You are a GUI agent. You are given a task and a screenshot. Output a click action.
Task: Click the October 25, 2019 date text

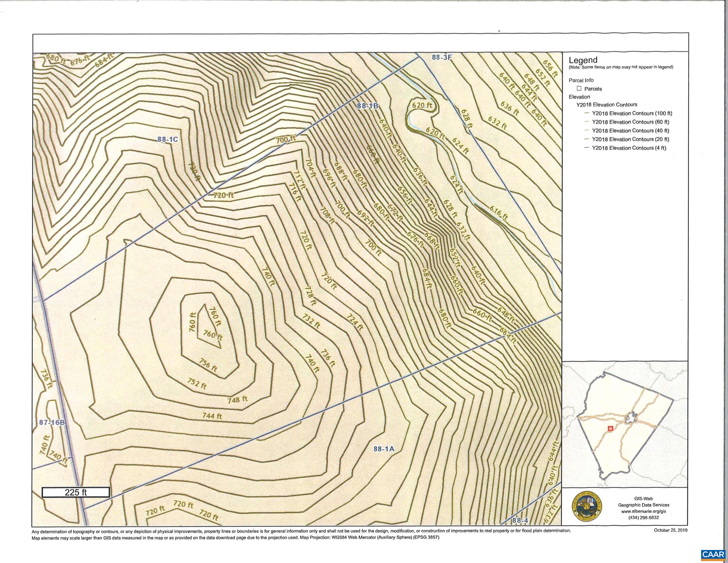[670, 530]
